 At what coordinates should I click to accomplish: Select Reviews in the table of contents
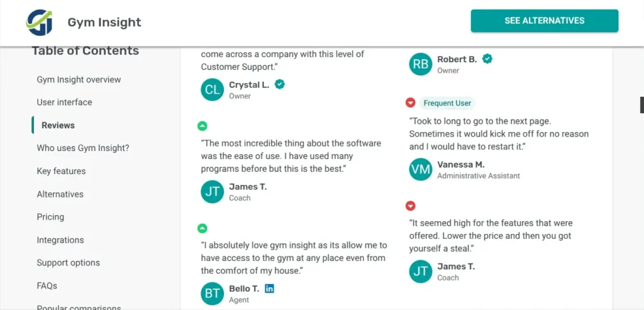pos(58,125)
